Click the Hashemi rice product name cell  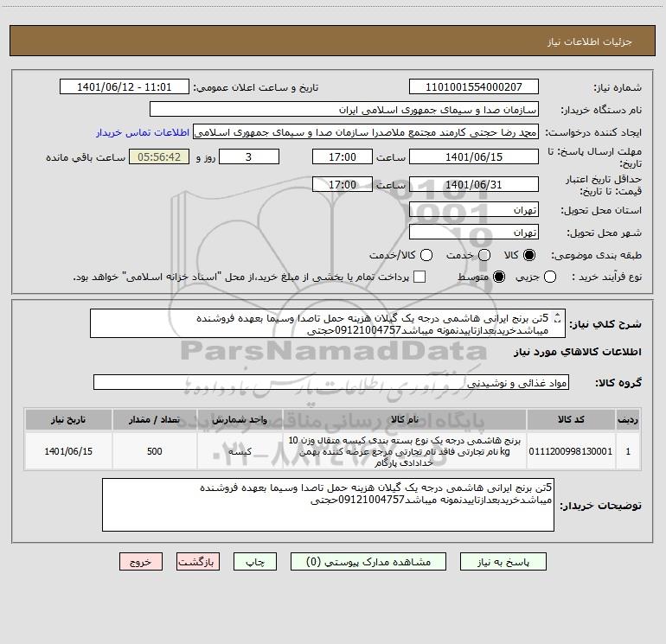pos(405,451)
